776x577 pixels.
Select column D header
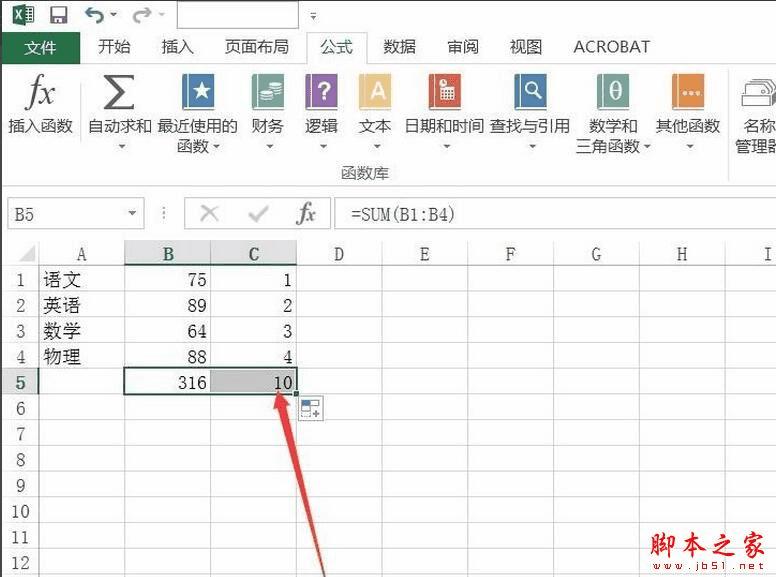pyautogui.click(x=339, y=254)
